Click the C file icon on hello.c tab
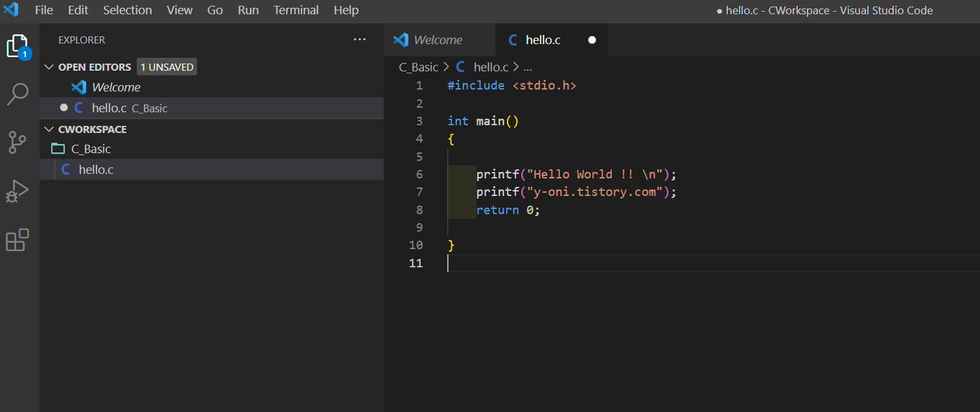980x412 pixels. tap(513, 40)
